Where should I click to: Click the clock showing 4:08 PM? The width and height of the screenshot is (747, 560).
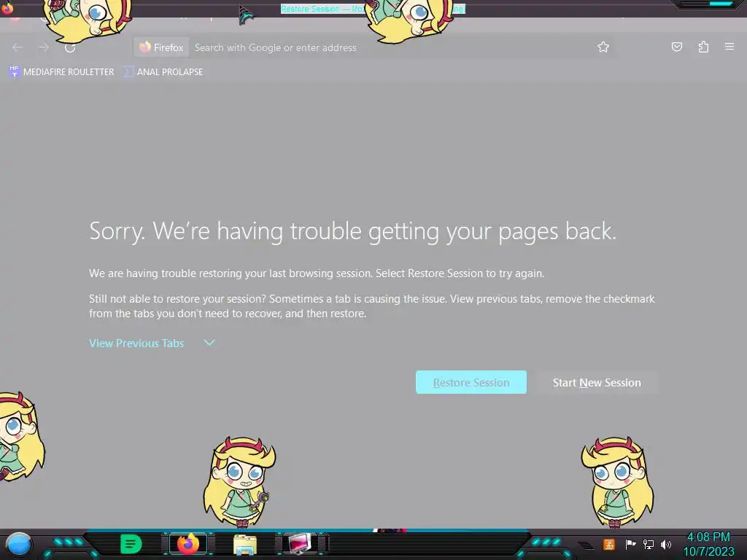[708, 544]
